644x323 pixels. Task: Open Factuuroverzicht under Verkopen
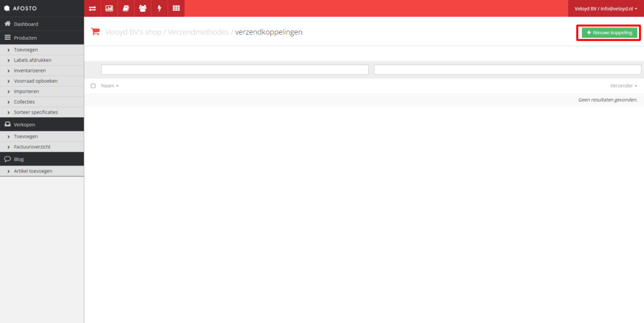pos(32,147)
